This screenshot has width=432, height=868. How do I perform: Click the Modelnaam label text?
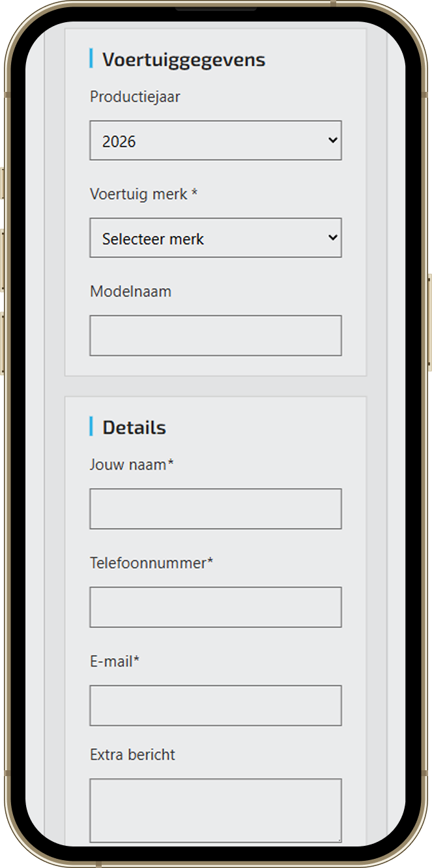[x=130, y=291]
